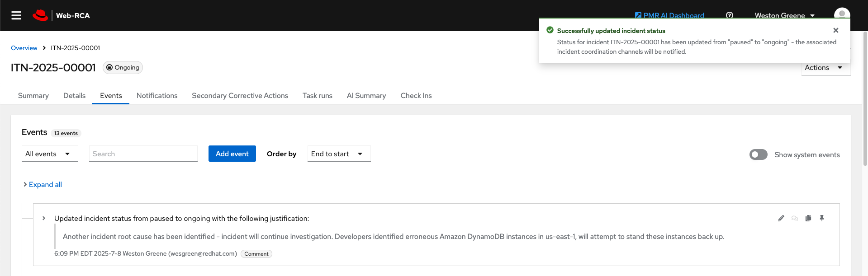Image resolution: width=868 pixels, height=276 pixels.
Task: Click the Red Hat logo
Action: [x=40, y=15]
